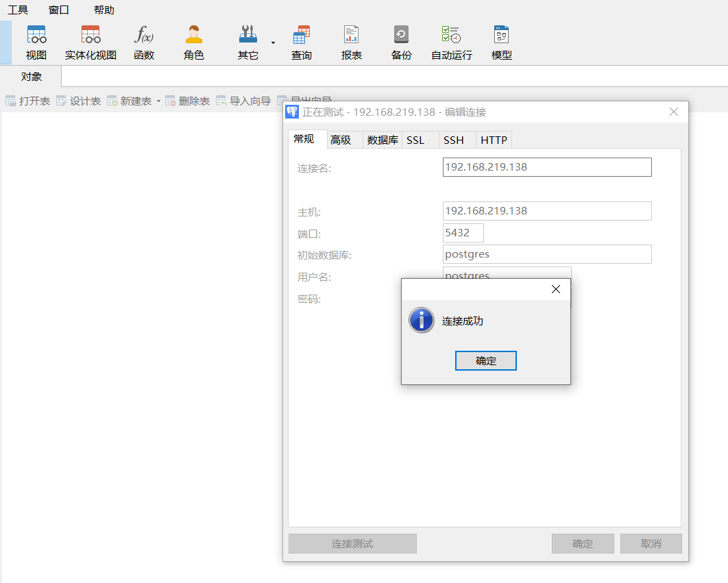Open the 角色 (Roles) panel
728x583 pixels.
[x=193, y=41]
